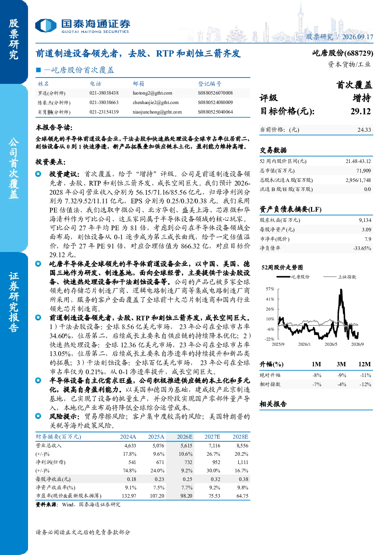Screen dimensions: 392x555
Task: Click the data source note Wind, 国泰海通证券研究
Action: click(91, 505)
